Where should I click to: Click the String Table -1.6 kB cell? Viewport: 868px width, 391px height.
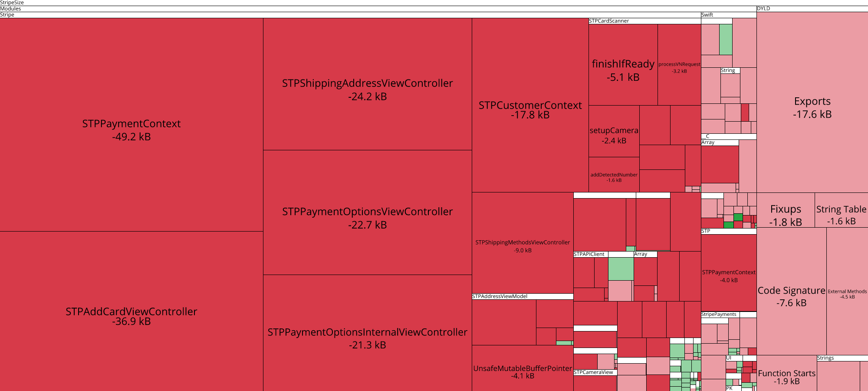841,210
